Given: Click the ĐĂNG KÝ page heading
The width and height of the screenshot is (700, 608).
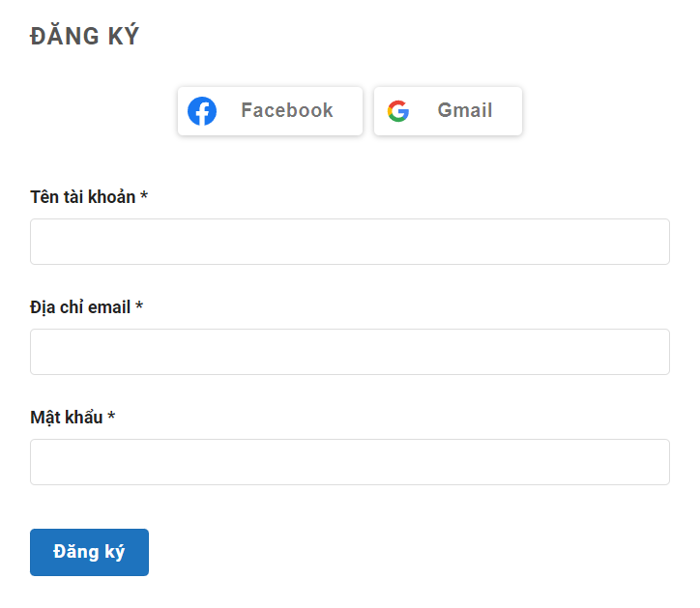Looking at the screenshot, I should coord(85,37).
